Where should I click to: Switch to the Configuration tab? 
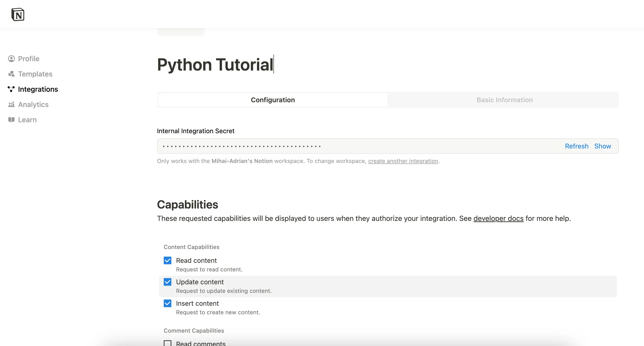273,100
